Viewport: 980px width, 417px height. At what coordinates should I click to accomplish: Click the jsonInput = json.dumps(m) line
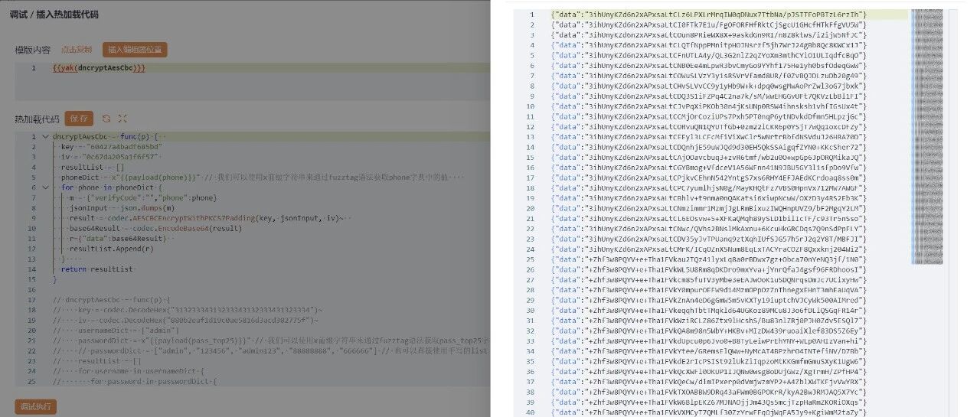click(x=121, y=207)
